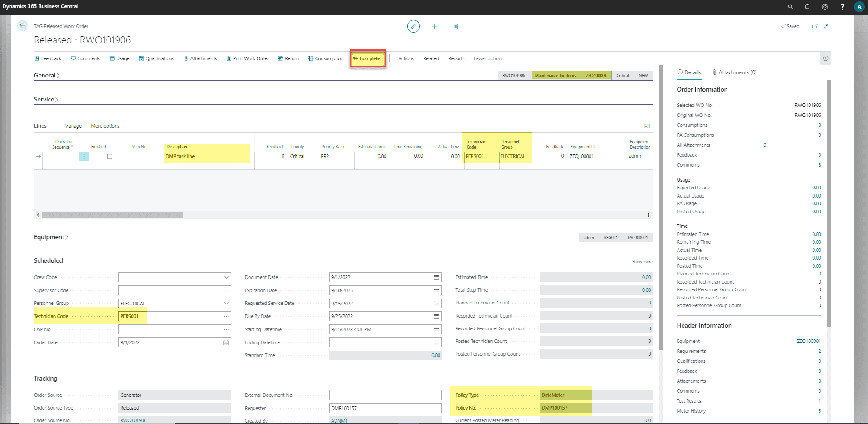Toggle the FactBox info pane icon

[825, 58]
